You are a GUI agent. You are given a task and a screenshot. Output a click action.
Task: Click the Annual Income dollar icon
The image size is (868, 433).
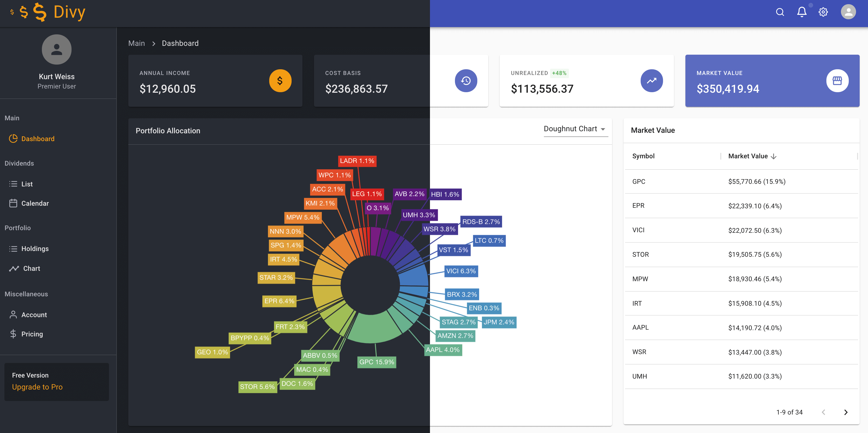tap(280, 81)
